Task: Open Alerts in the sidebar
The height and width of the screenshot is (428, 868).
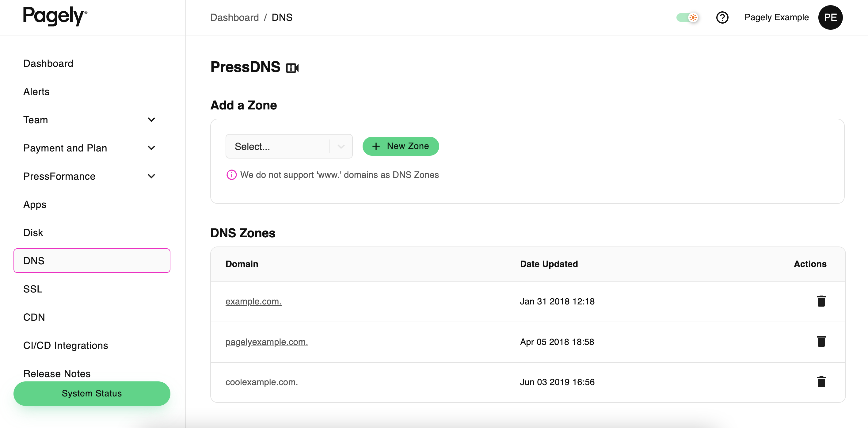Action: coord(36,92)
